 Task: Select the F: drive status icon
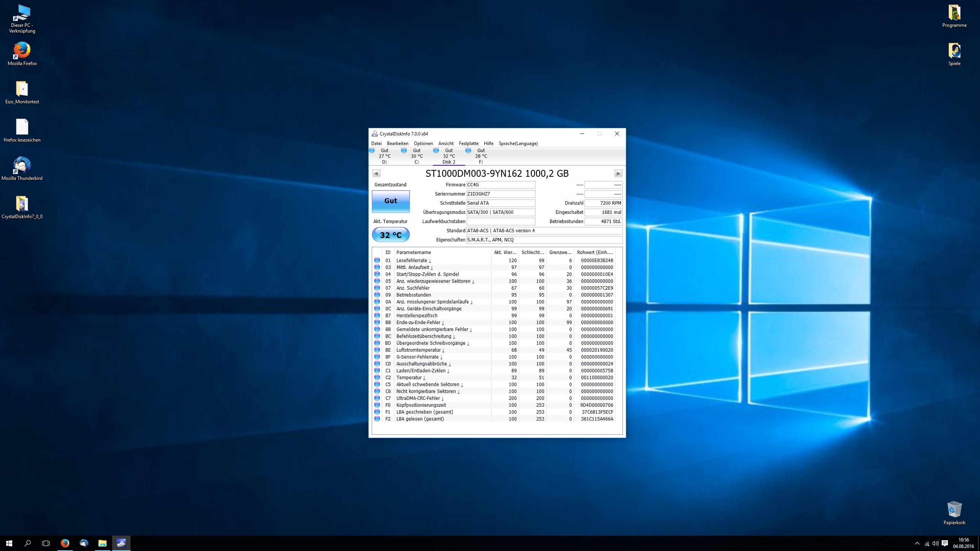pos(468,151)
